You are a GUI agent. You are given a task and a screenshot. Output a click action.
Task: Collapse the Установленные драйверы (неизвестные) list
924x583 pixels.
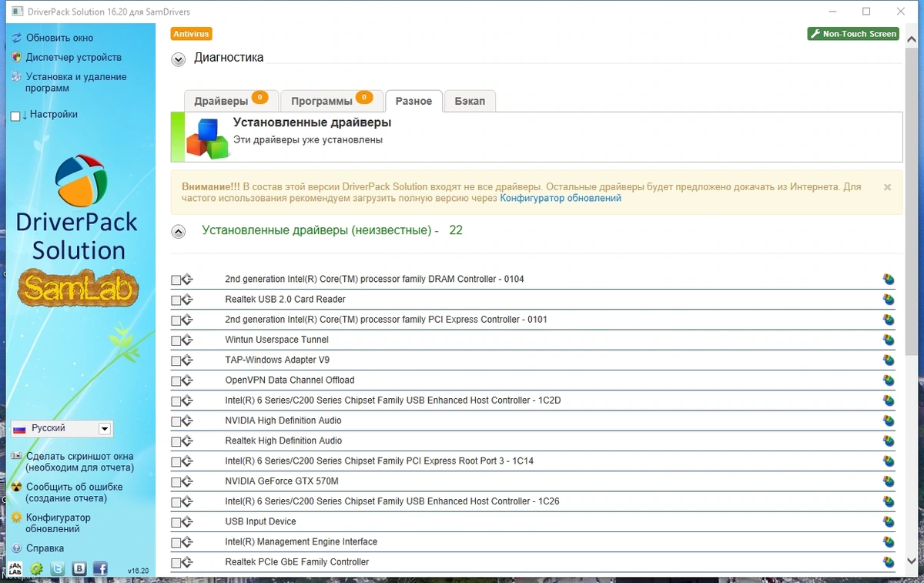pyautogui.click(x=179, y=231)
